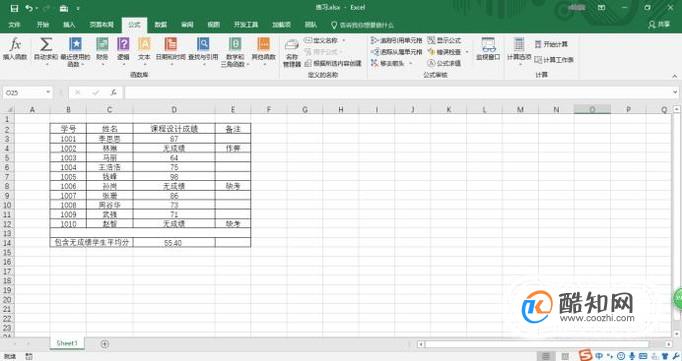
Task: Click into the formula bar input field
Action: click(x=398, y=92)
